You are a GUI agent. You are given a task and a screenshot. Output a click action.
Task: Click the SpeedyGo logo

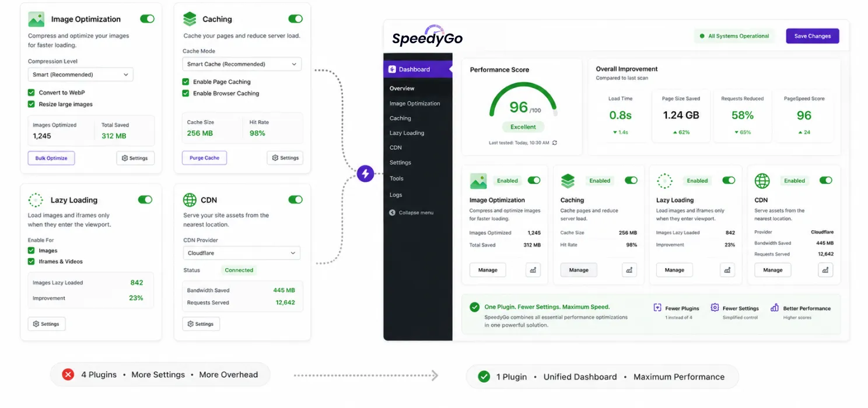click(x=427, y=36)
